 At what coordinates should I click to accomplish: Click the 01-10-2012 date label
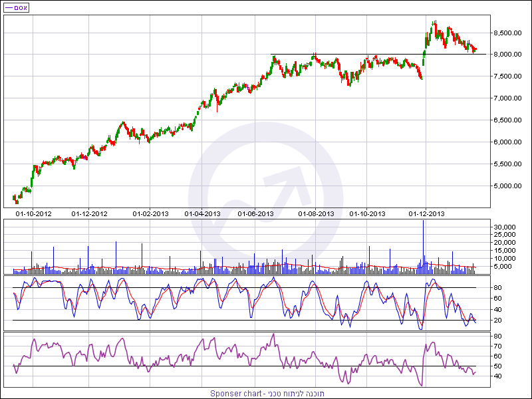(x=34, y=213)
